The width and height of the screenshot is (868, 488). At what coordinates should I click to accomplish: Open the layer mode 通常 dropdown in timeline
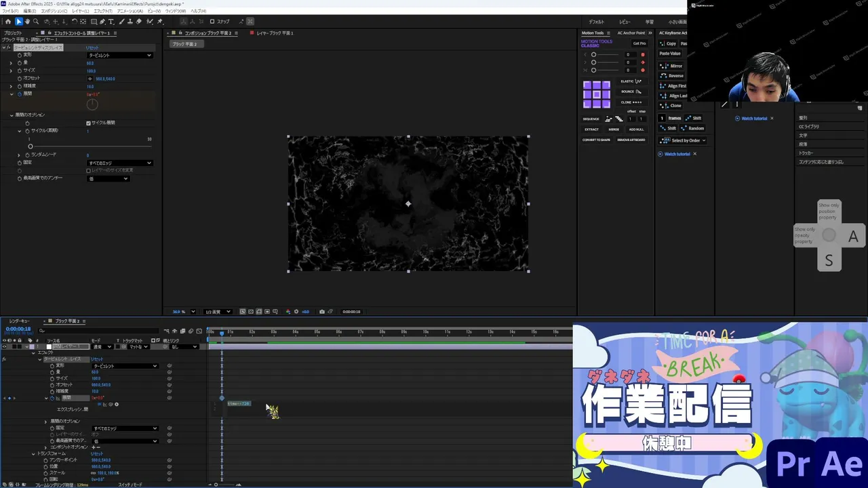coord(101,346)
